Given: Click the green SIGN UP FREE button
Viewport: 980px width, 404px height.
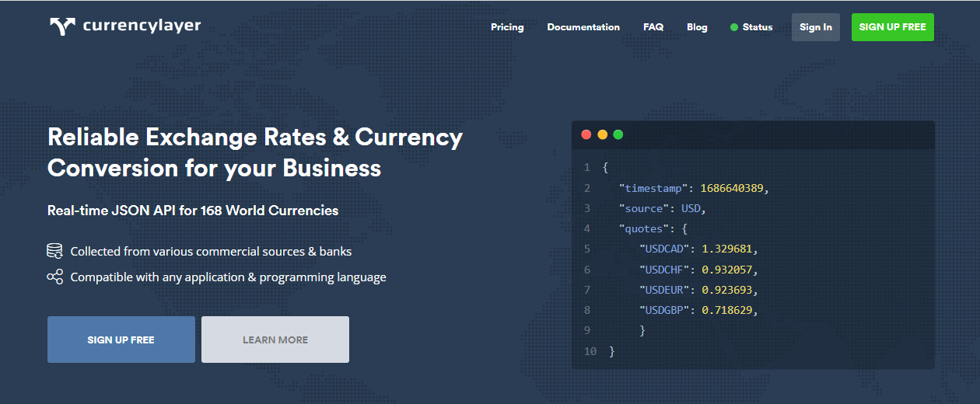Looking at the screenshot, I should pyautogui.click(x=892, y=27).
